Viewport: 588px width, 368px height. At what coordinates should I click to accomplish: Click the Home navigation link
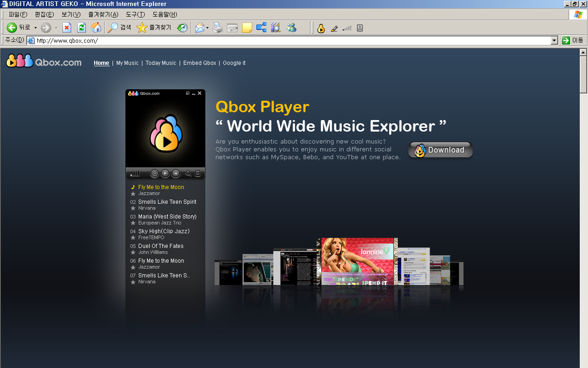(102, 63)
